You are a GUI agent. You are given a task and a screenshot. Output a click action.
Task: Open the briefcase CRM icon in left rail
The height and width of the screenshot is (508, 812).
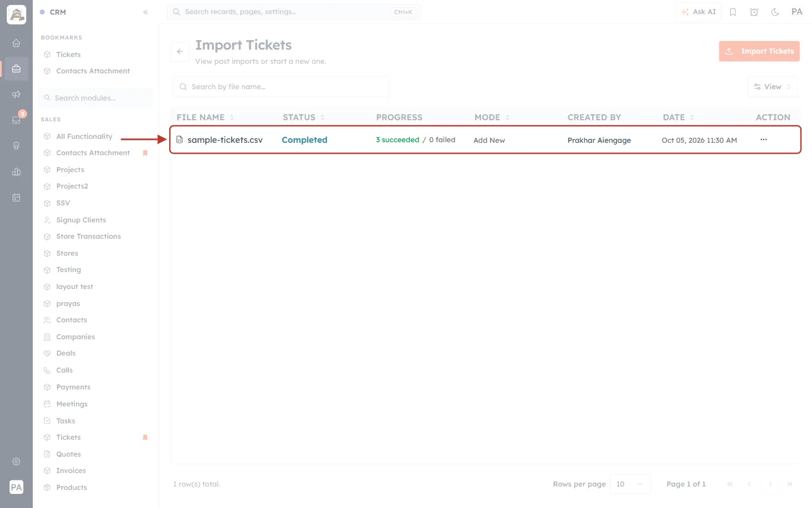click(x=16, y=69)
